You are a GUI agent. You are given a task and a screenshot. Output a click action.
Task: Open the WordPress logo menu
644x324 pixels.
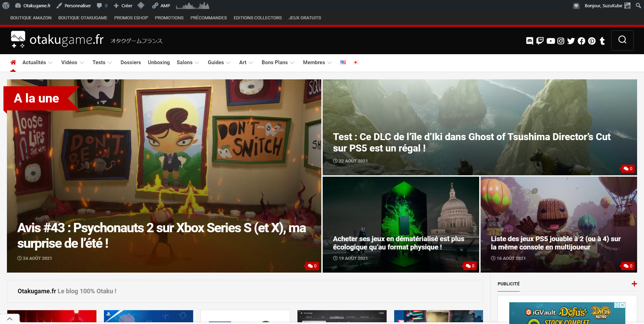pos(6,6)
